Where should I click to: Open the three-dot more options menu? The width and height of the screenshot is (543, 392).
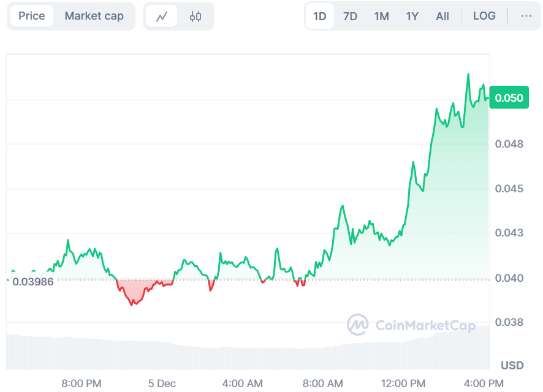coord(526,16)
